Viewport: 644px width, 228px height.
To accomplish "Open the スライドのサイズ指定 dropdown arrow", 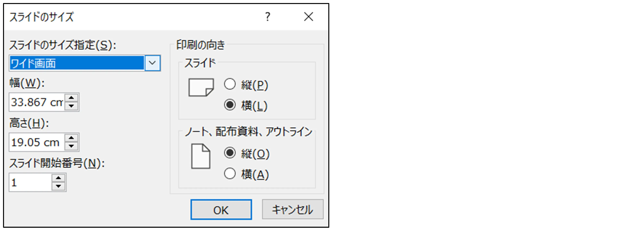I will click(x=152, y=63).
